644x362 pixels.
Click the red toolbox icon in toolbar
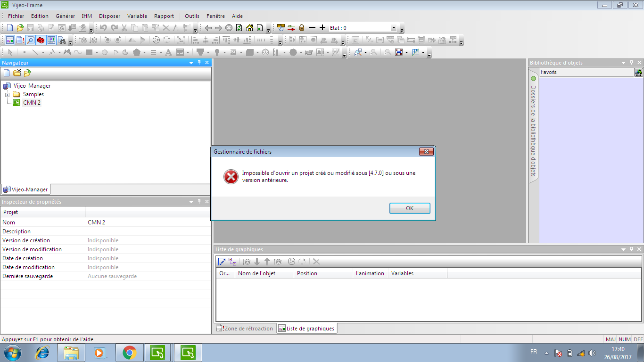(41, 40)
